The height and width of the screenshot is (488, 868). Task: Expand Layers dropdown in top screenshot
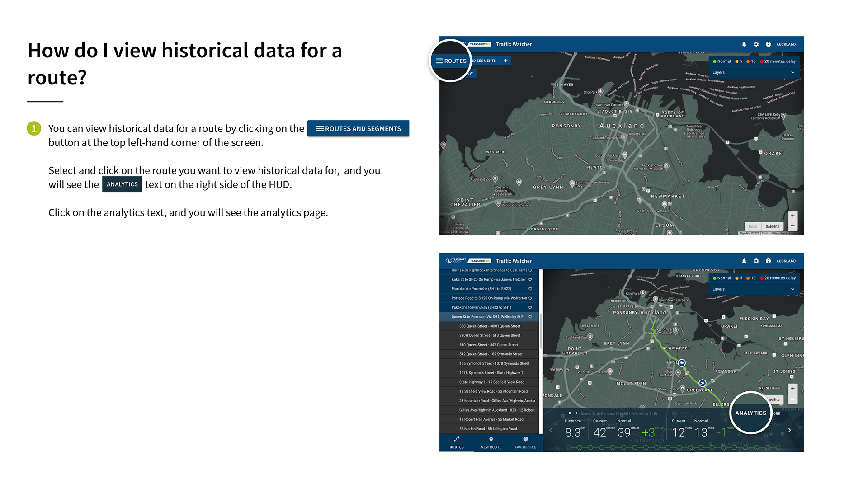point(754,72)
